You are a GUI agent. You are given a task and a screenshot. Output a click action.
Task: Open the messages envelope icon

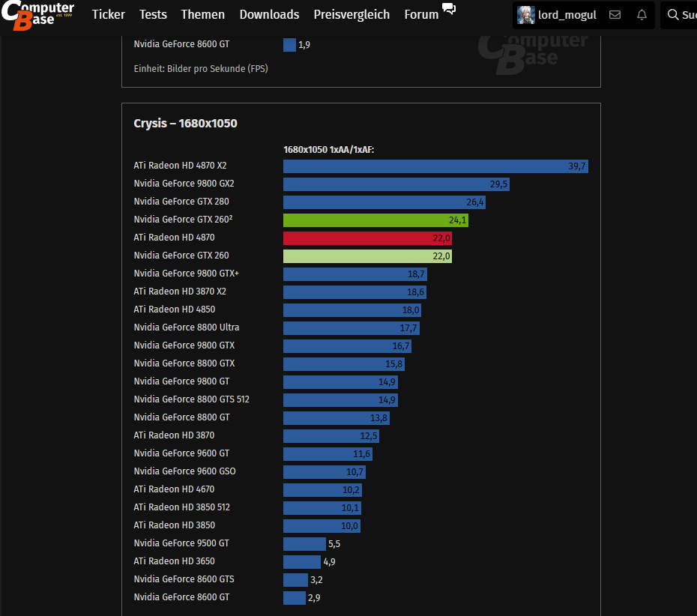[x=615, y=15]
